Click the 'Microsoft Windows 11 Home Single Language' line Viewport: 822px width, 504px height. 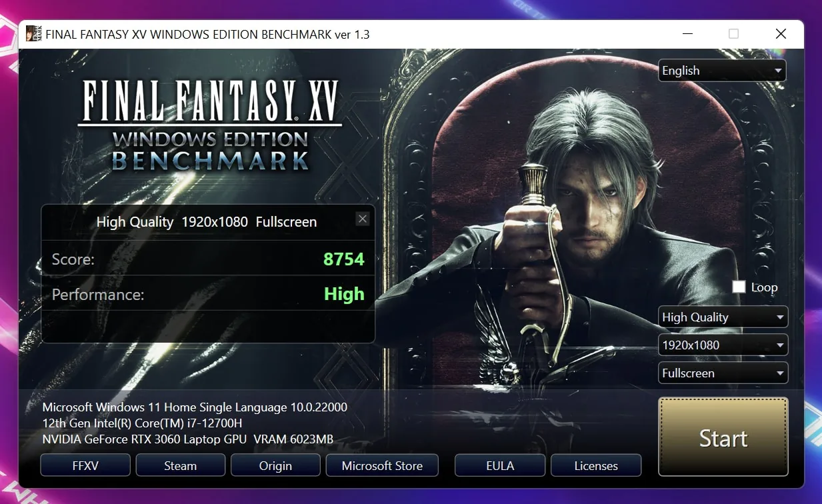point(195,407)
